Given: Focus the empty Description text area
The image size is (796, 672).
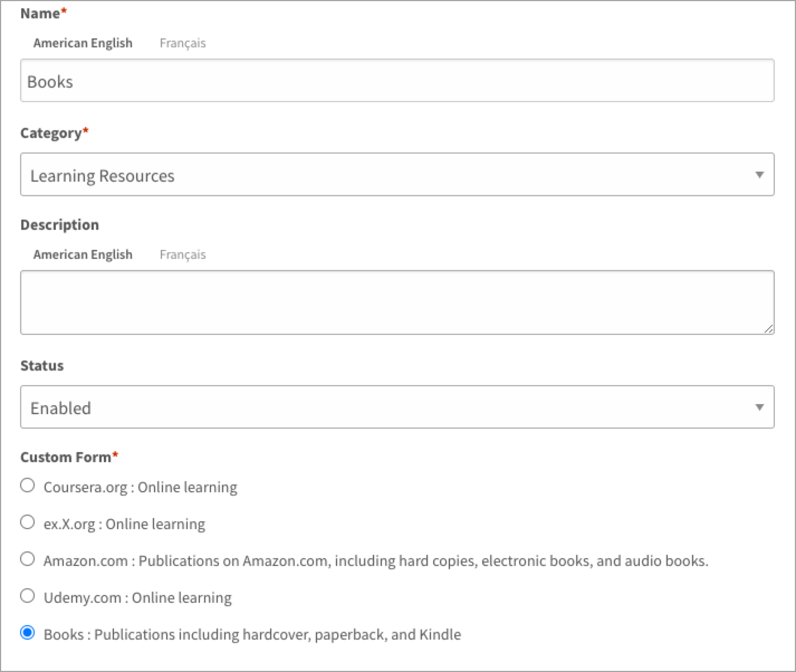Looking at the screenshot, I should tap(397, 303).
